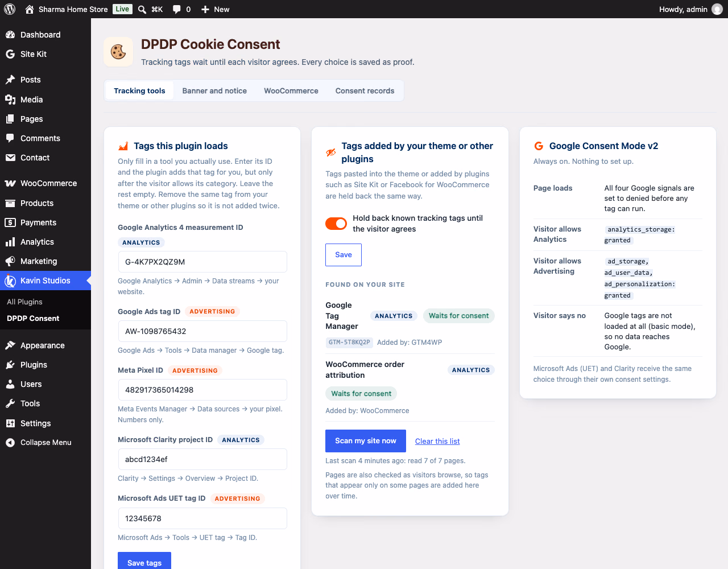Focus the Meta Pixel ID field
Viewport: 728px width, 569px height.
pos(202,390)
